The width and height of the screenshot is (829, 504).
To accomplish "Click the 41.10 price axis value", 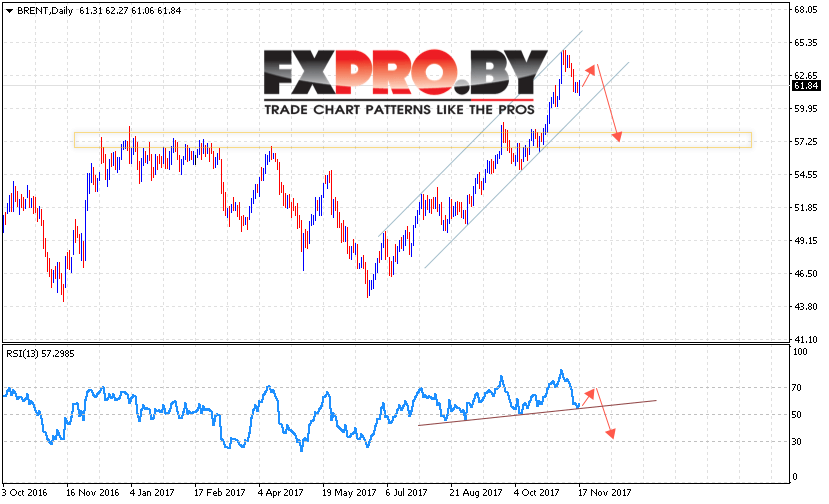I will (806, 340).
